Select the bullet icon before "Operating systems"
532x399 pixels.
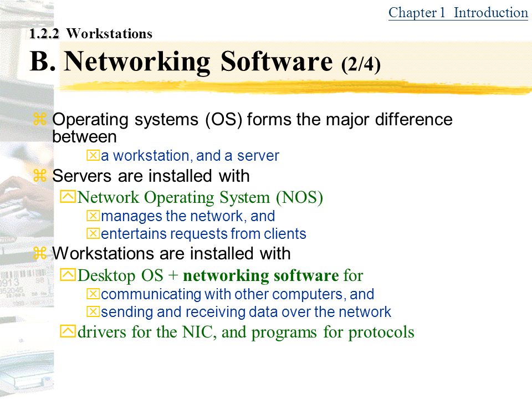pos(40,120)
